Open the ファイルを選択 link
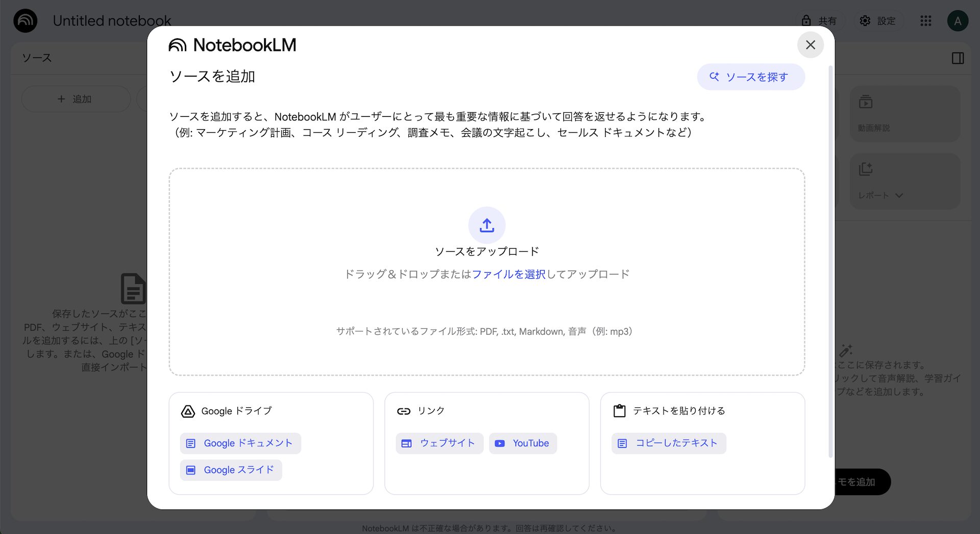Viewport: 980px width, 534px height. tap(509, 274)
